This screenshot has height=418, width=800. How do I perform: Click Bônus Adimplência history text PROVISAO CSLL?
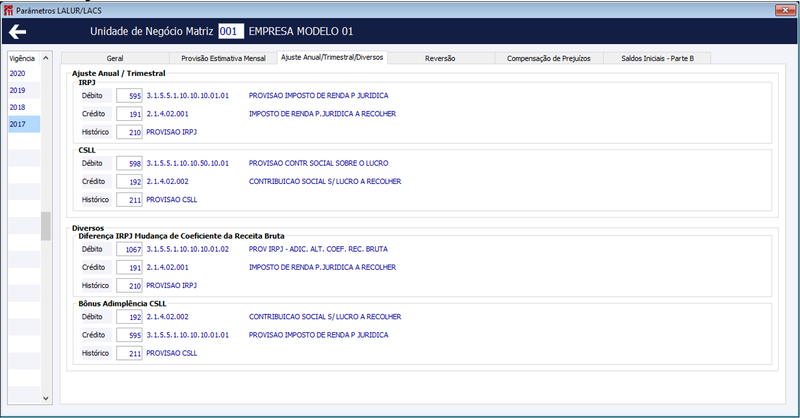point(171,353)
